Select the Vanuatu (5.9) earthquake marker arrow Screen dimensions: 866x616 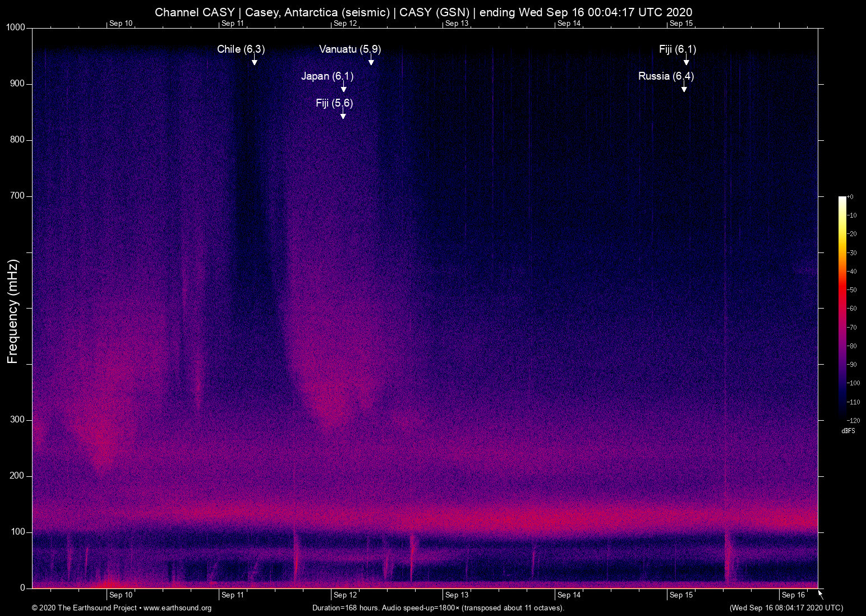[371, 62]
